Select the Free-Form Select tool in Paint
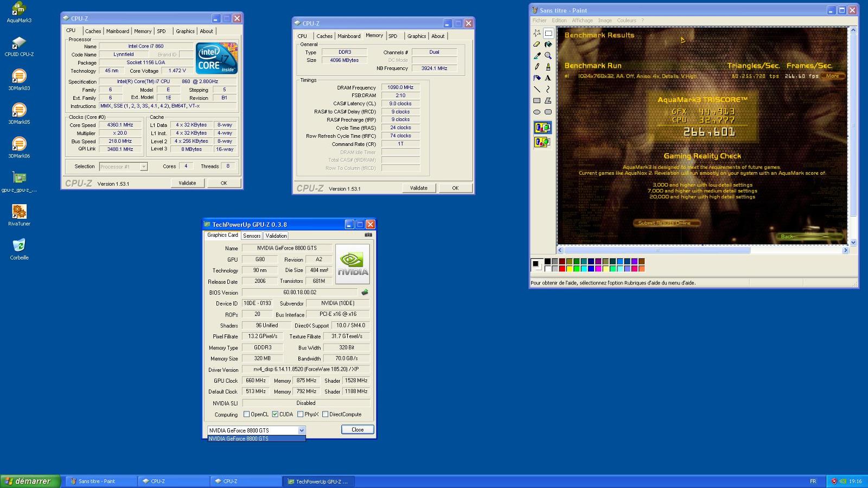 click(537, 33)
